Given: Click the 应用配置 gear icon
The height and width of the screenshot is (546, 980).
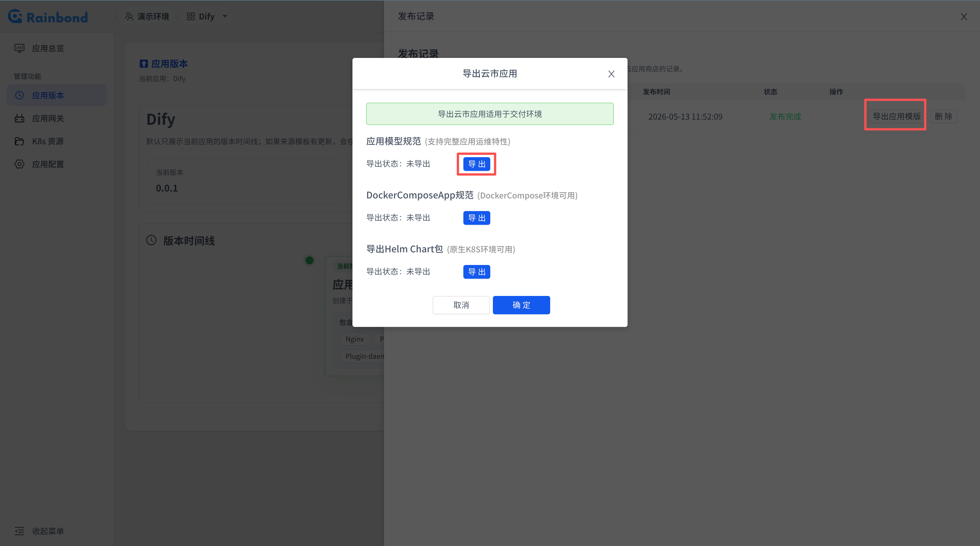Looking at the screenshot, I should point(19,164).
